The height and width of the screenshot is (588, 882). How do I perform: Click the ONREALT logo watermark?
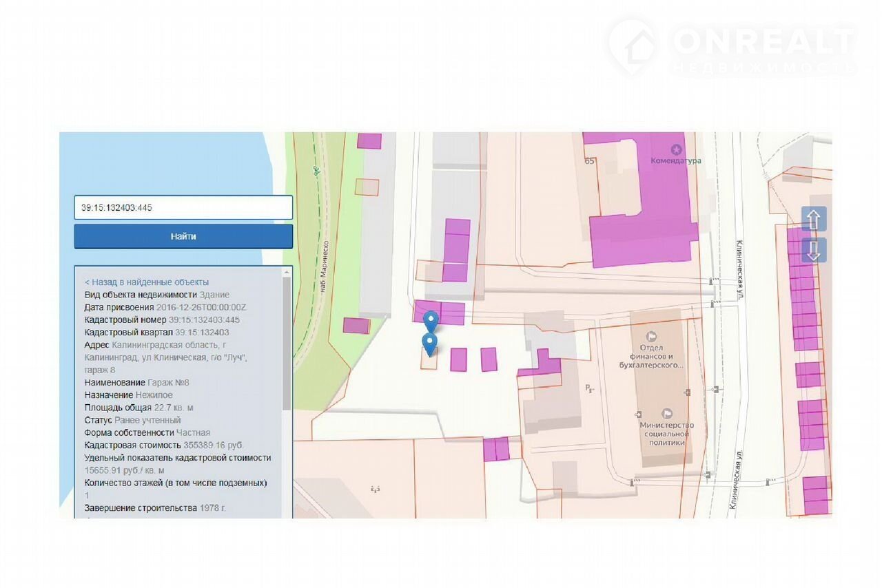coord(732,48)
